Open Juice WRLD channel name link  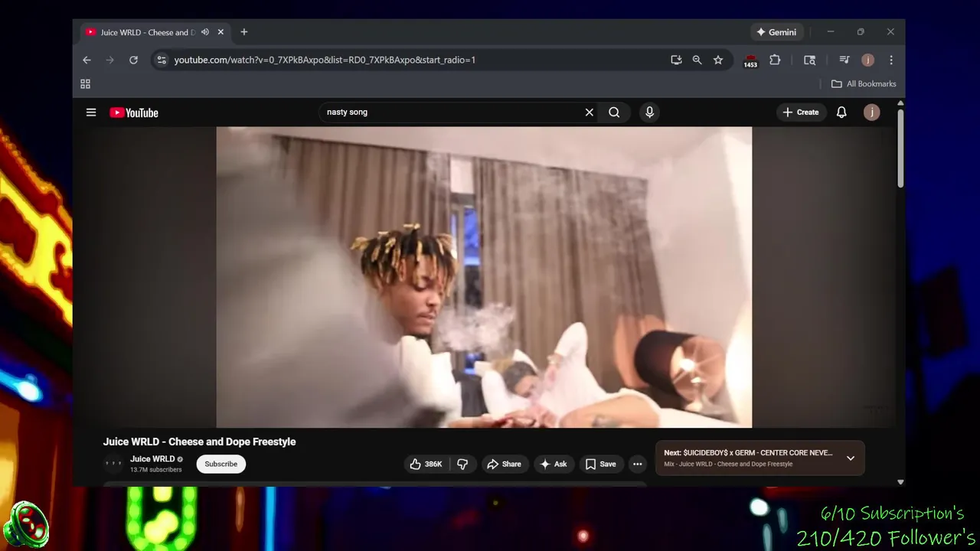tap(152, 459)
